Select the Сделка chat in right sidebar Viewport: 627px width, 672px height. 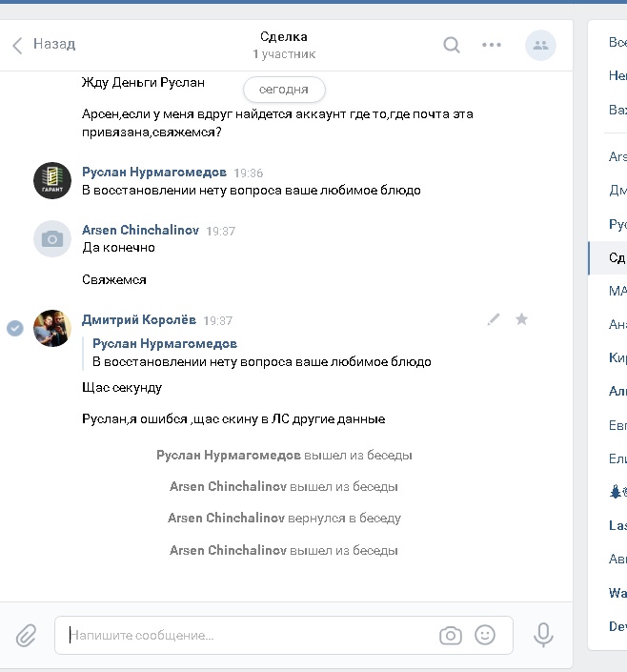point(608,258)
